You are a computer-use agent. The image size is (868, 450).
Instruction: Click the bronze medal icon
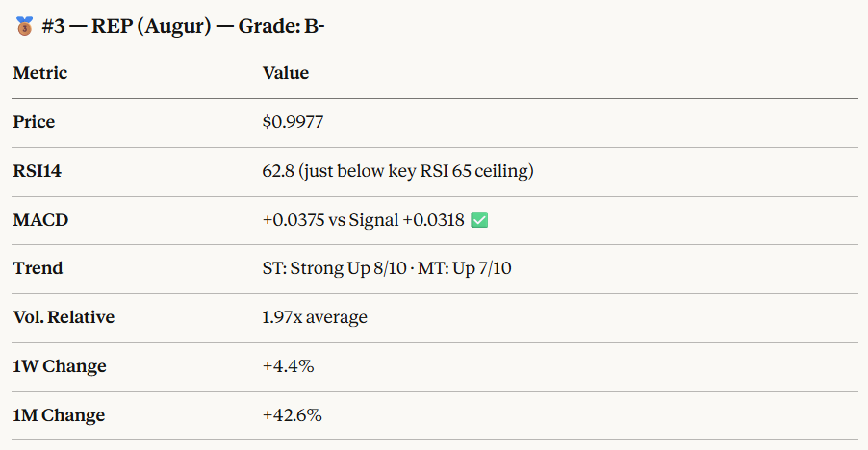(25, 27)
